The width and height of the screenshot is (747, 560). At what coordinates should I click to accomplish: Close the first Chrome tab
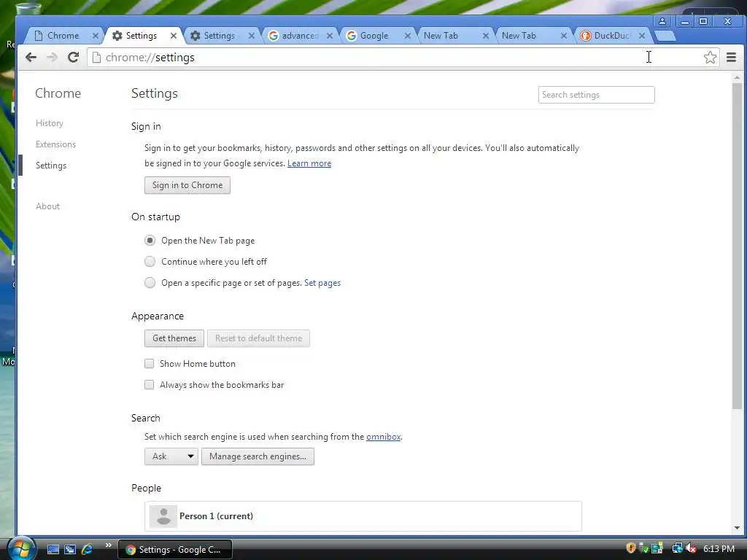[96, 36]
